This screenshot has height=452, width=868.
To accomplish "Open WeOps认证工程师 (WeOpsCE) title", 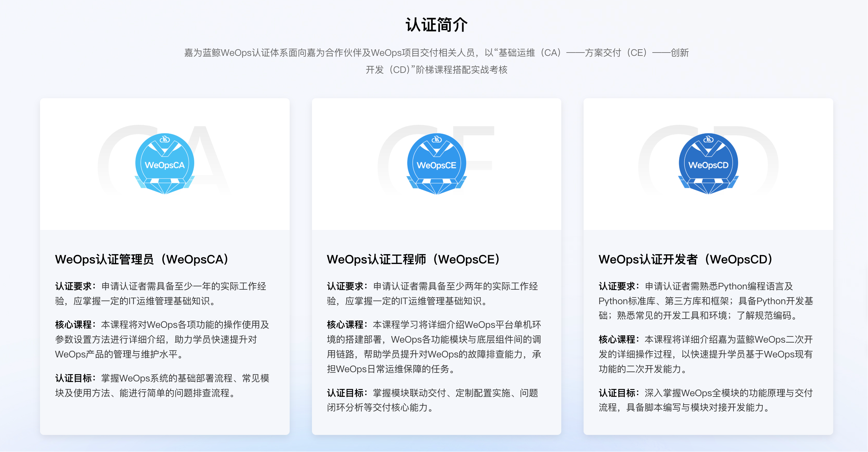I will coord(414,260).
